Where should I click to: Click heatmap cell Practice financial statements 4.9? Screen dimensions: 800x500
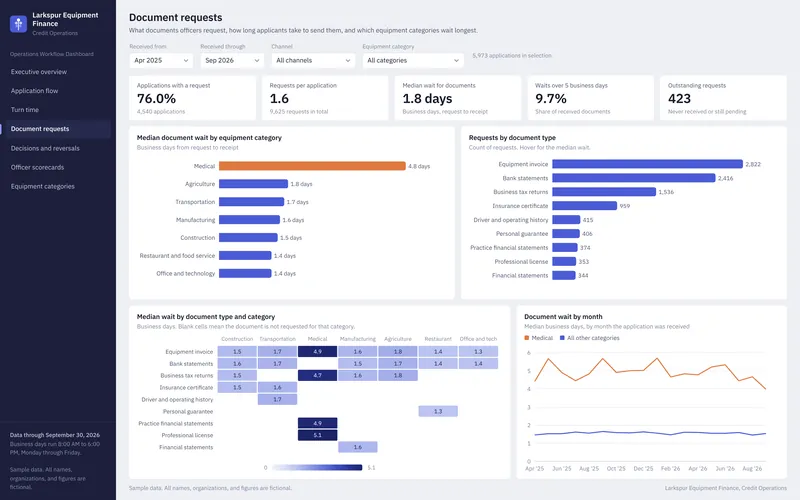(317, 423)
